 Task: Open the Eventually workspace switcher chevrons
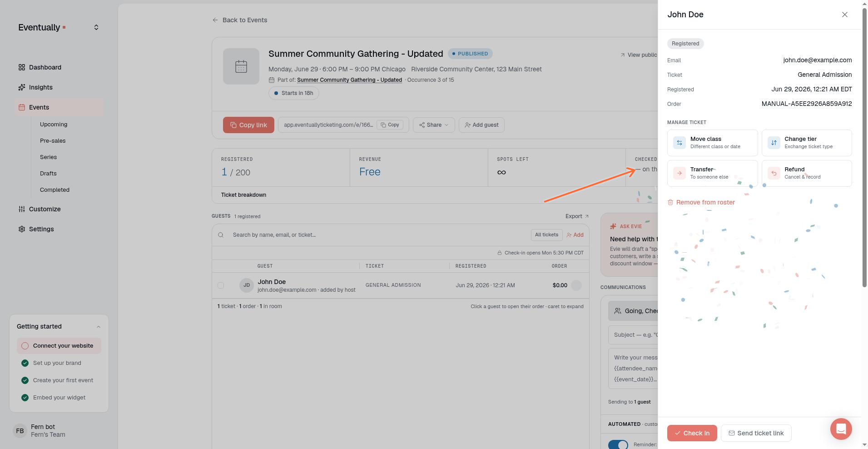click(96, 27)
